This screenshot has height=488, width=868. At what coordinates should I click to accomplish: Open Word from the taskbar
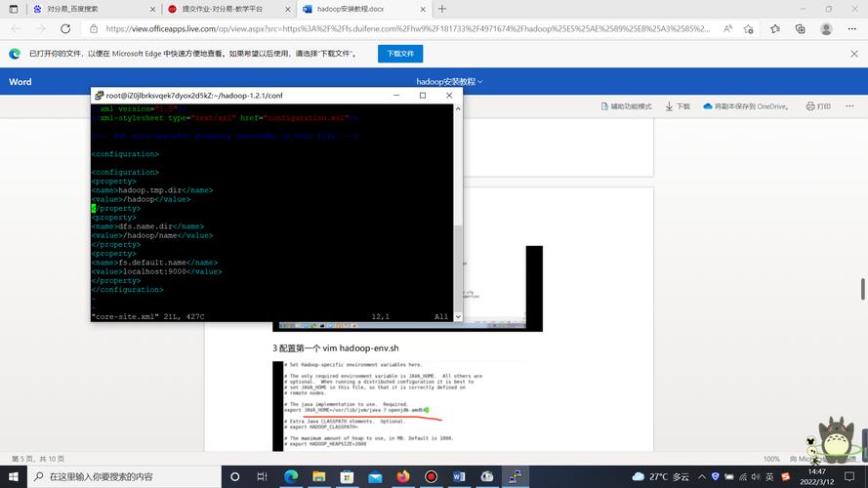click(459, 476)
